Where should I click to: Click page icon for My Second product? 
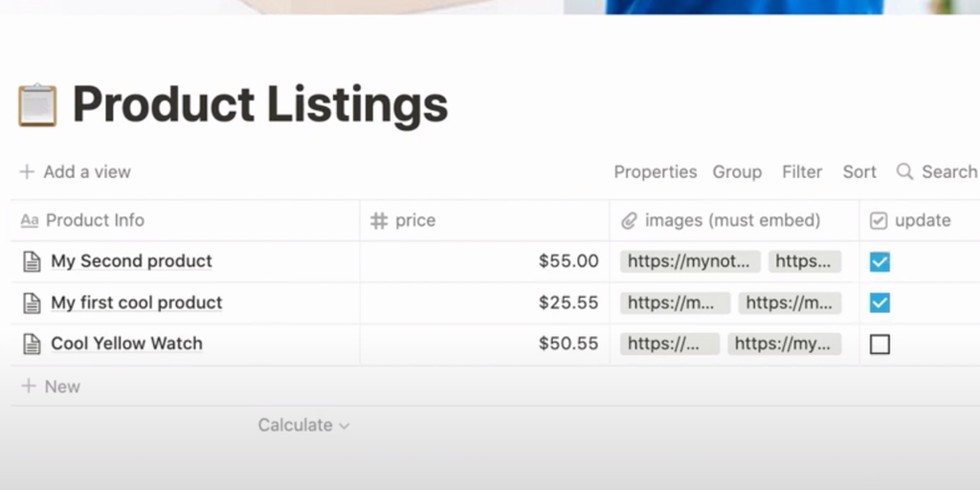(x=33, y=261)
